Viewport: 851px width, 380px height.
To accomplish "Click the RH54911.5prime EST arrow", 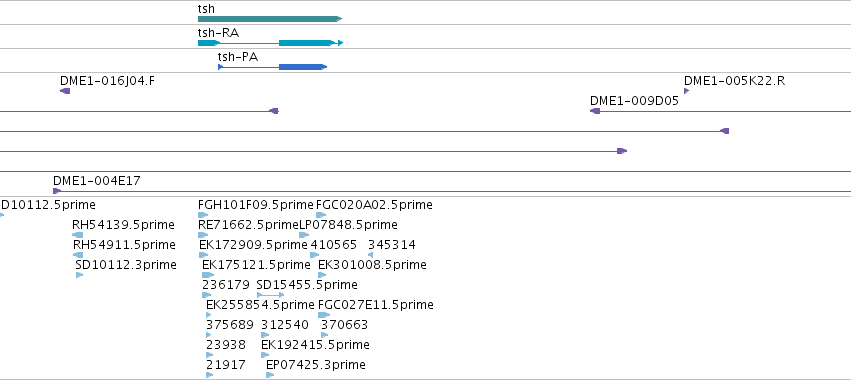I will (78, 255).
